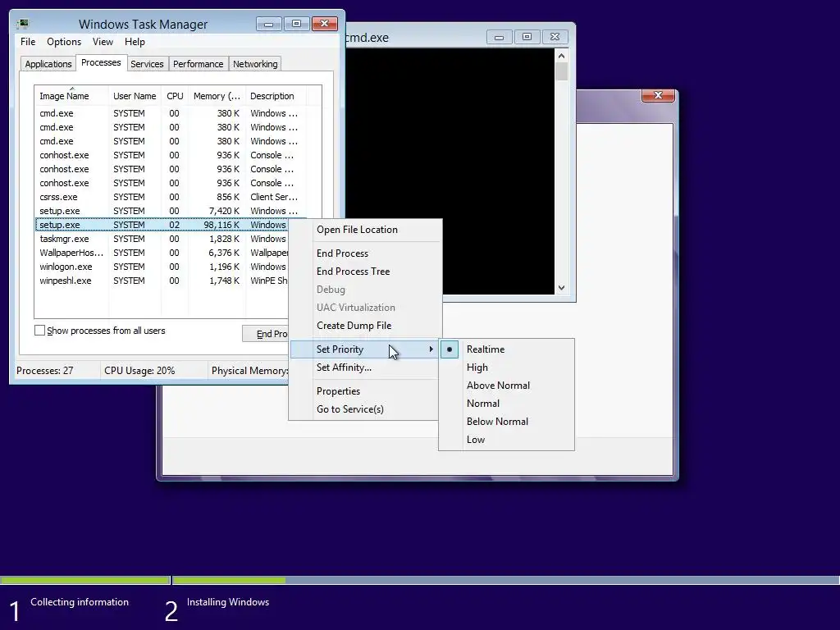The width and height of the screenshot is (840, 630).
Task: Select the winpeshl.exe process row
Action: click(x=162, y=281)
